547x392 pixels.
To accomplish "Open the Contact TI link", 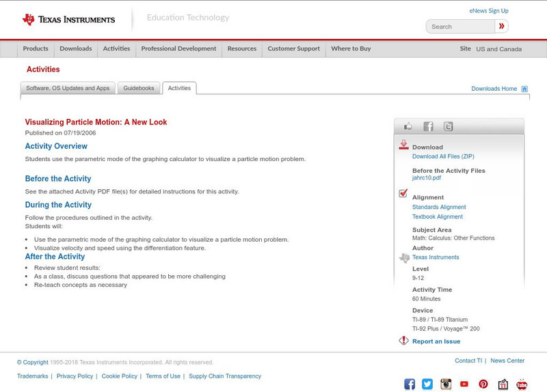I will click(x=468, y=361).
